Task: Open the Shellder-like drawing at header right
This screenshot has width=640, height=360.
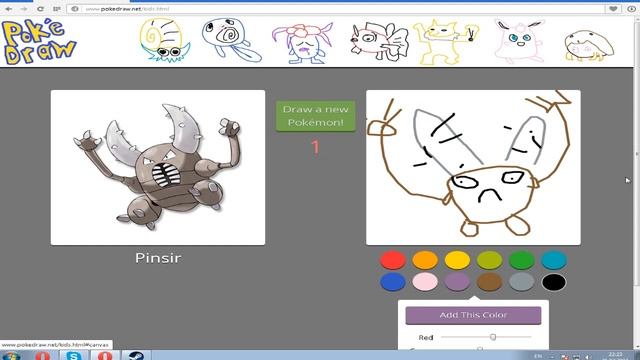Action: pyautogui.click(x=589, y=45)
